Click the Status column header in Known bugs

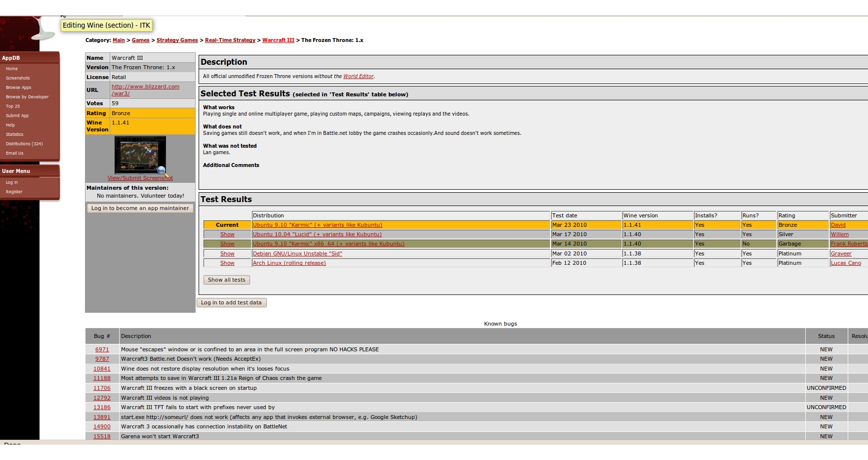click(x=826, y=336)
